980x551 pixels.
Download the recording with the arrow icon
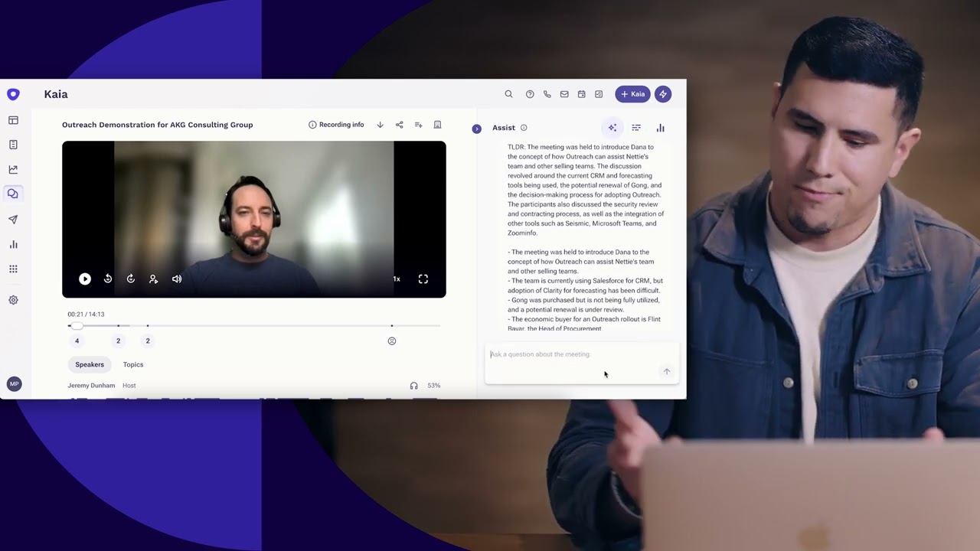380,125
